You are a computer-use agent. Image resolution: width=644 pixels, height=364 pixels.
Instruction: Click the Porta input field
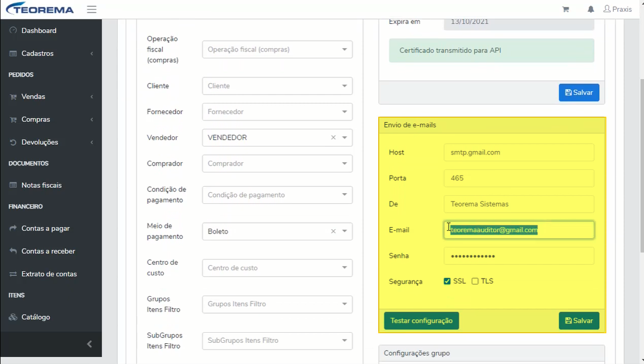(519, 178)
